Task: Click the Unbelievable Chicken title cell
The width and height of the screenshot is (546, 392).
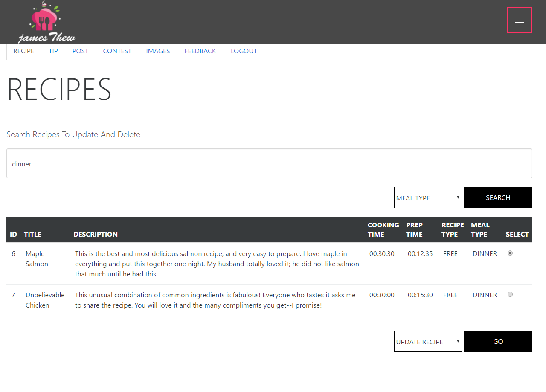Action: click(x=45, y=300)
